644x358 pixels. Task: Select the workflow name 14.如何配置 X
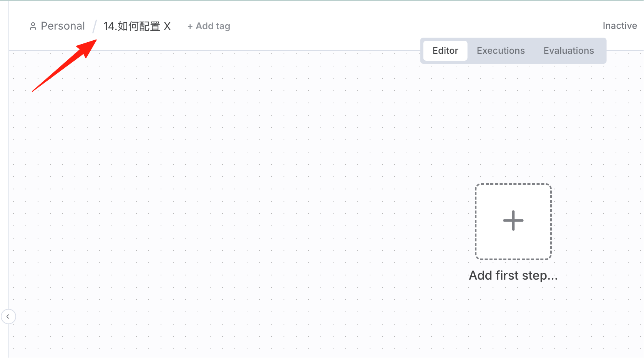coord(137,26)
